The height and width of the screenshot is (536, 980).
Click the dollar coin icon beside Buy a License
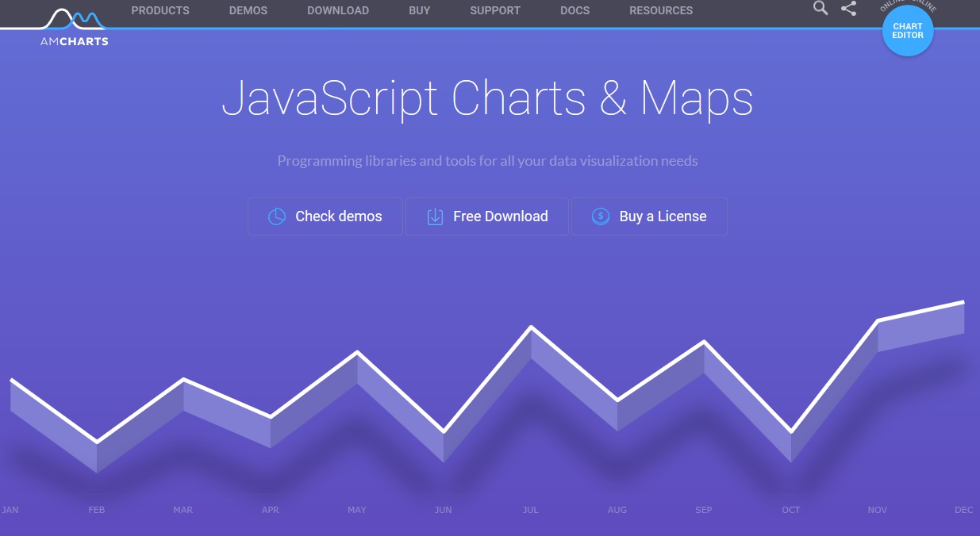point(601,216)
